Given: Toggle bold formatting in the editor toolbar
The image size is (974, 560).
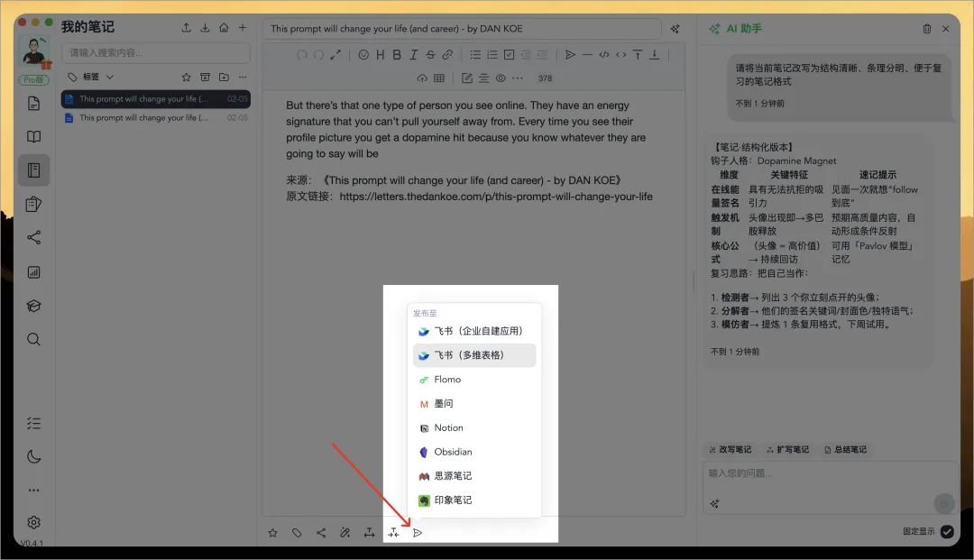Looking at the screenshot, I should click(396, 55).
